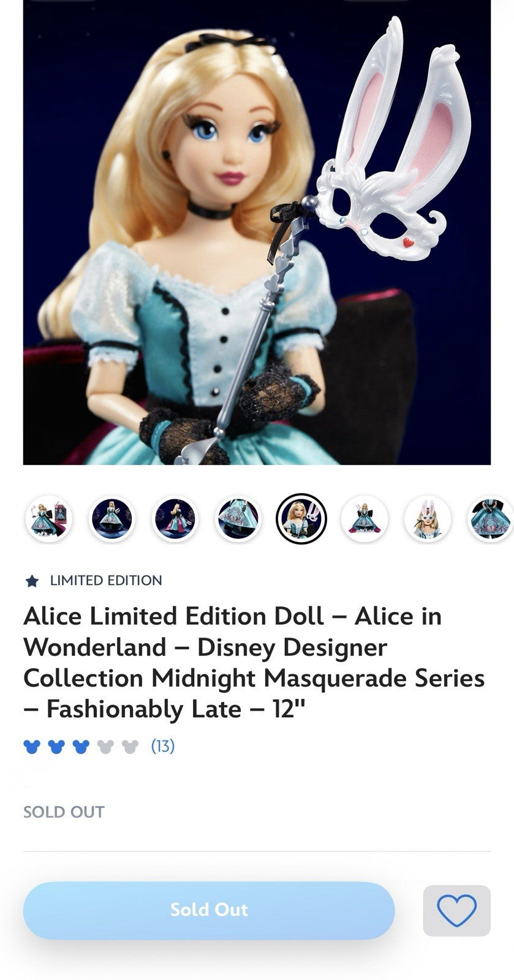
Task: Select the third blue Mickey rating icon
Action: 81,746
